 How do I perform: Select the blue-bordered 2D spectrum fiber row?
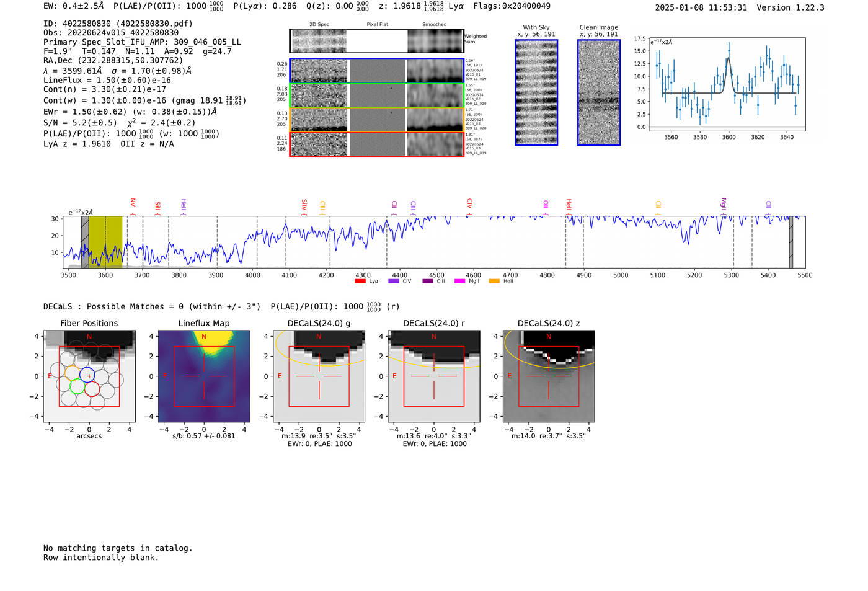[377, 71]
